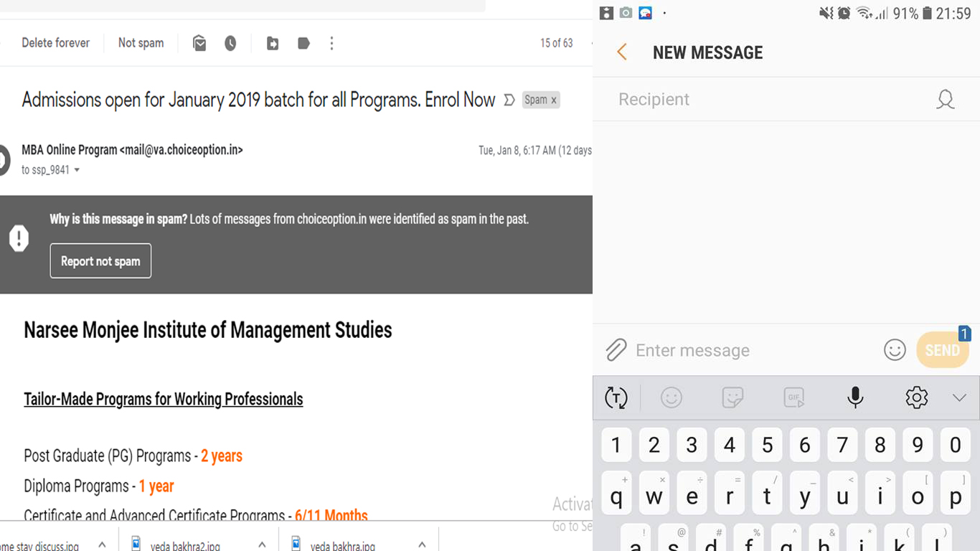Click the orange '1 year' text

[x=156, y=486]
